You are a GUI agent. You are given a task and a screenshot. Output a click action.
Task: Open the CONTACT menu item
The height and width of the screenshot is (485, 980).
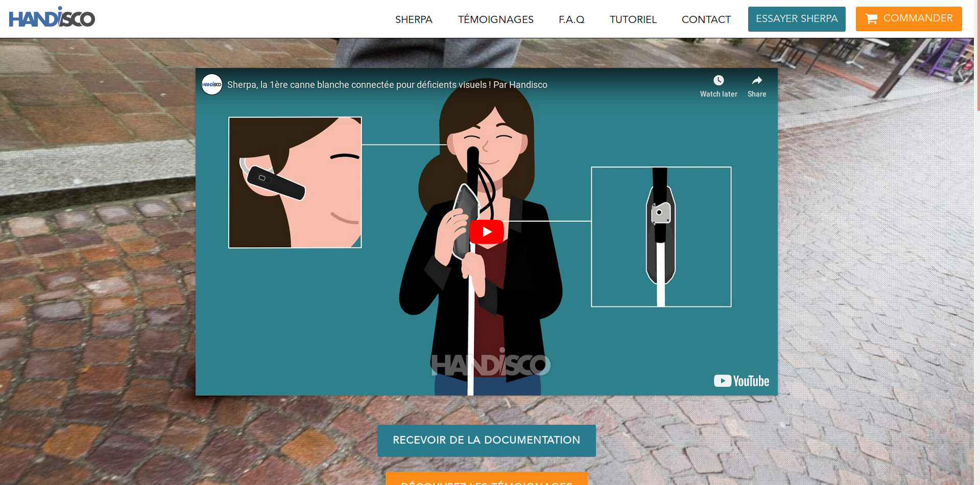(706, 19)
